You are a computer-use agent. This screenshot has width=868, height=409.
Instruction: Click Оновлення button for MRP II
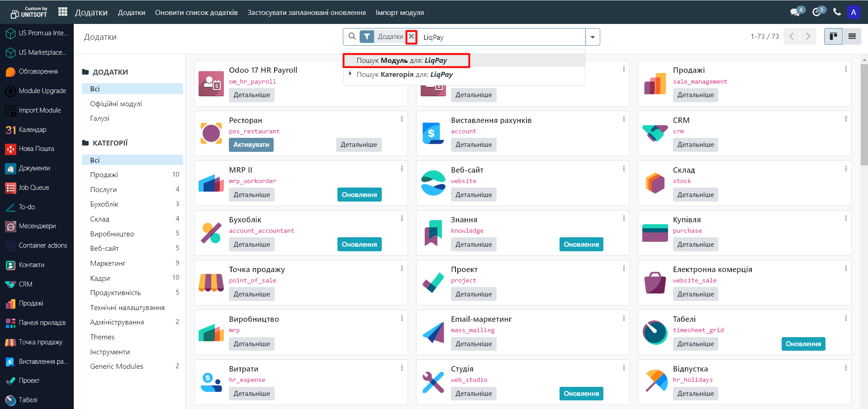point(359,195)
